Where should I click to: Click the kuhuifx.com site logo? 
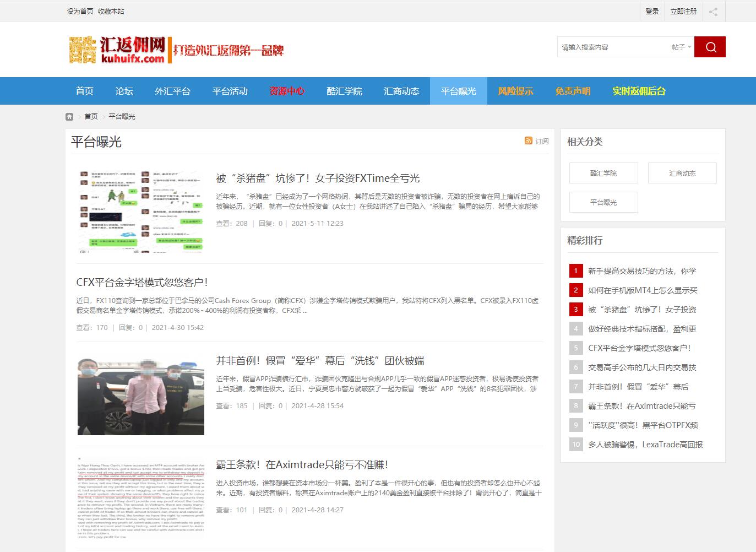[117, 50]
